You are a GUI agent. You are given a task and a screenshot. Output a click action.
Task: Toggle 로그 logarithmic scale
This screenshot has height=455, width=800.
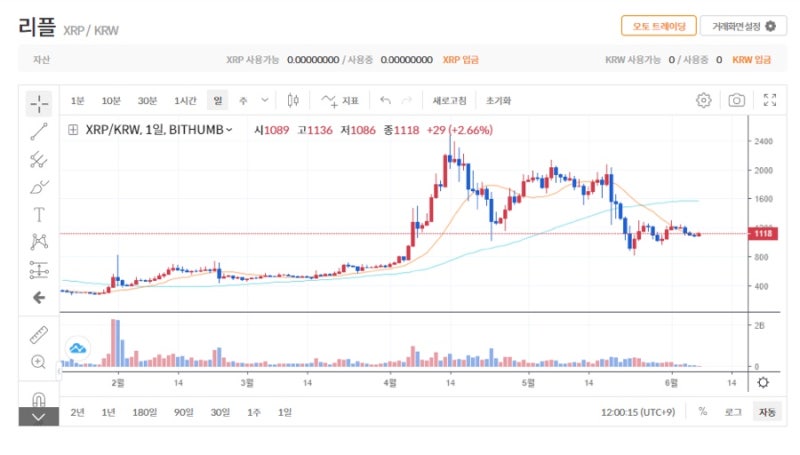click(733, 412)
